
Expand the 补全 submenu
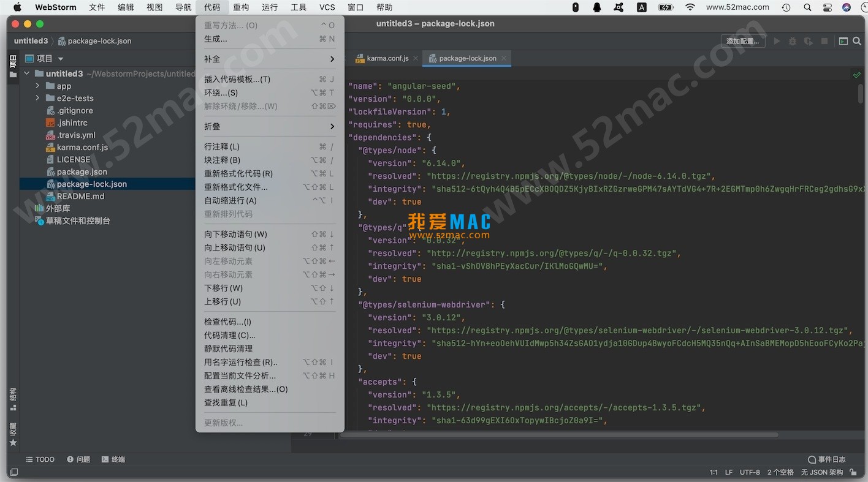pos(270,59)
